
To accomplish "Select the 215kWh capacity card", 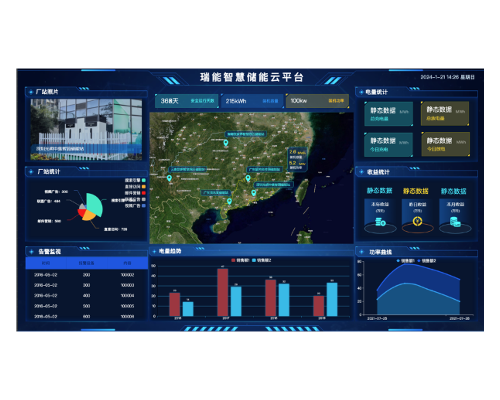I will coord(252,101).
